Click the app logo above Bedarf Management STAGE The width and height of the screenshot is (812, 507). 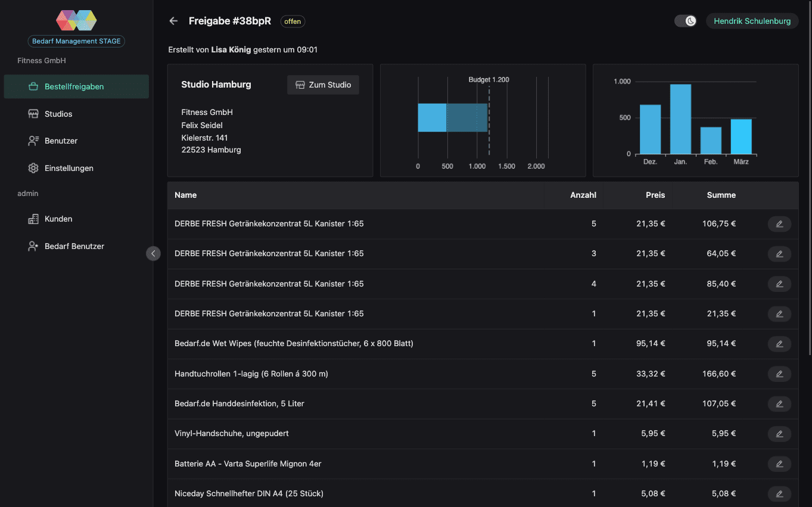click(76, 20)
